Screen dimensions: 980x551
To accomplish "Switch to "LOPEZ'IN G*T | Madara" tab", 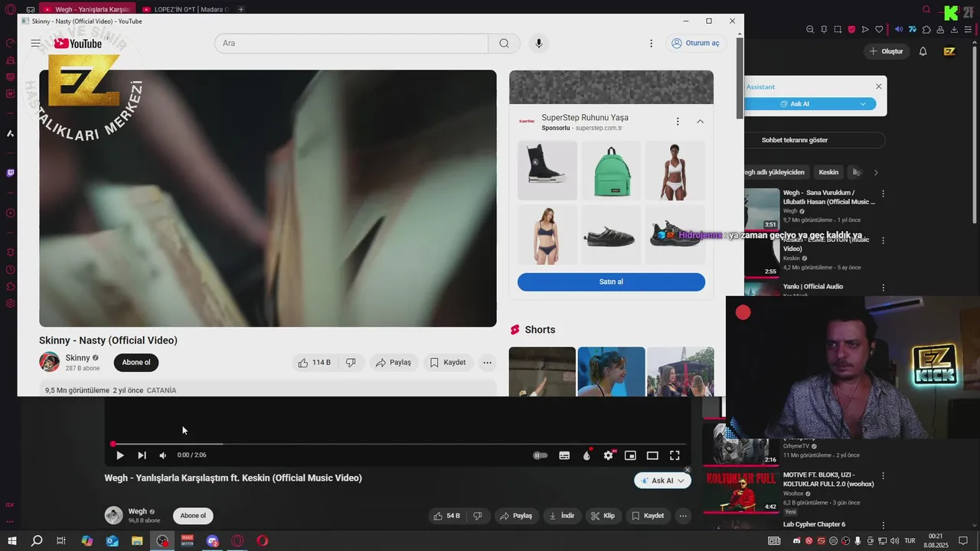I will pyautogui.click(x=185, y=9).
